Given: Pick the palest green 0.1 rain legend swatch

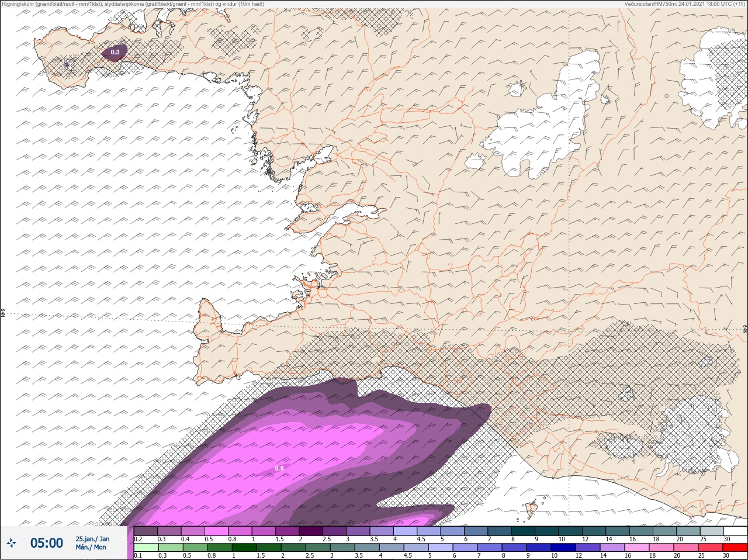Looking at the screenshot, I should [x=146, y=548].
